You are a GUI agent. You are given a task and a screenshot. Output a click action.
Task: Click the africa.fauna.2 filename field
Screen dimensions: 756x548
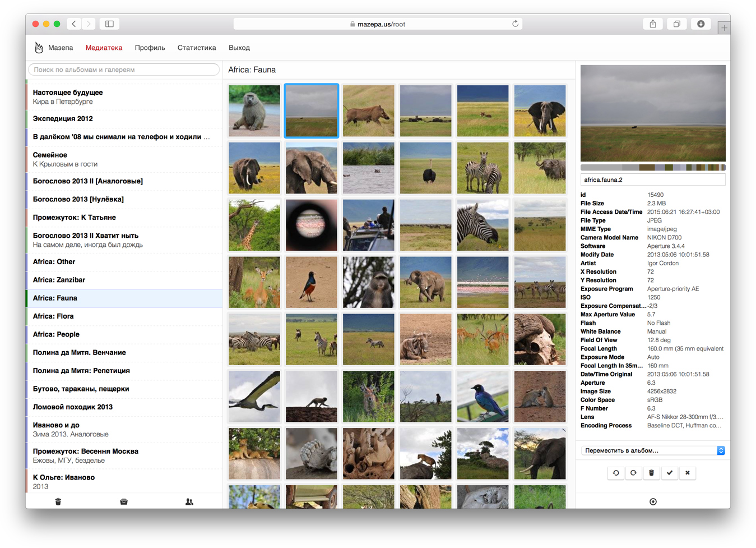653,180
